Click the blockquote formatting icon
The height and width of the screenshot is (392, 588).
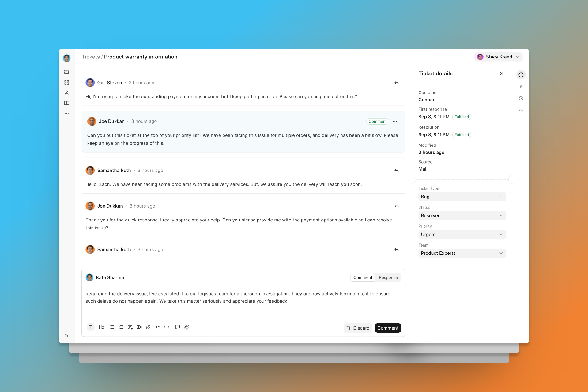157,327
